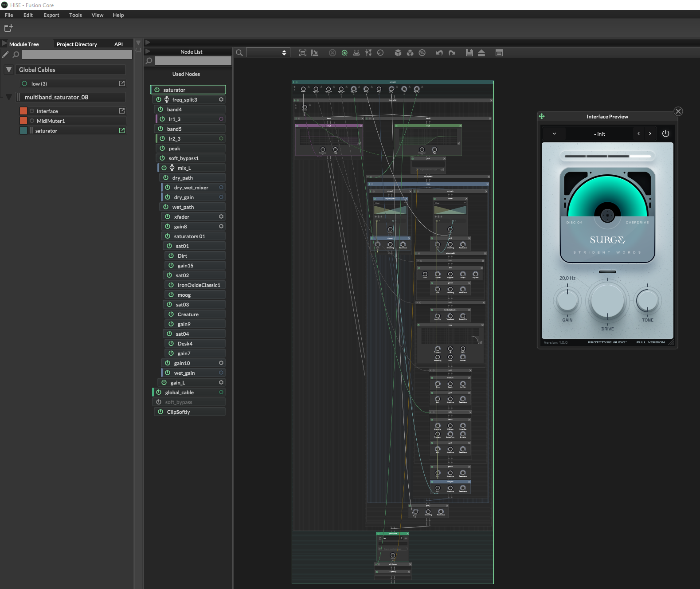Close the Interface Preview popup
The height and width of the screenshot is (589, 700).
point(678,111)
